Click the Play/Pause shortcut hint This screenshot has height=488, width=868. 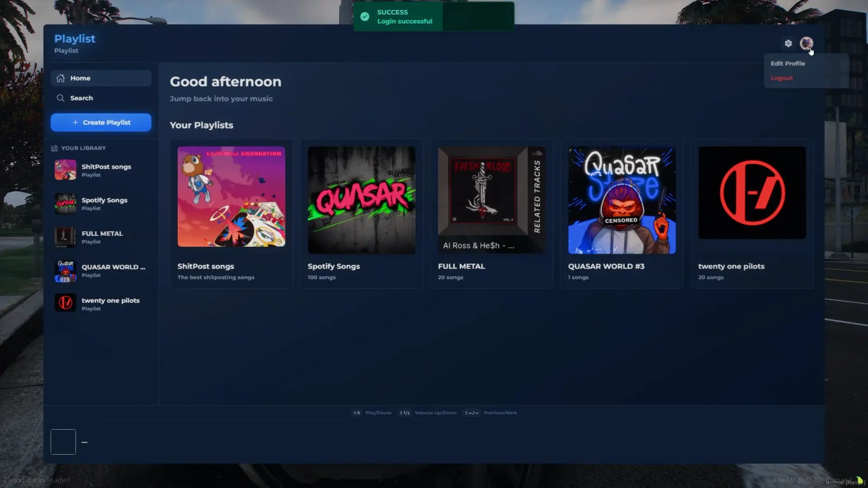pyautogui.click(x=372, y=413)
